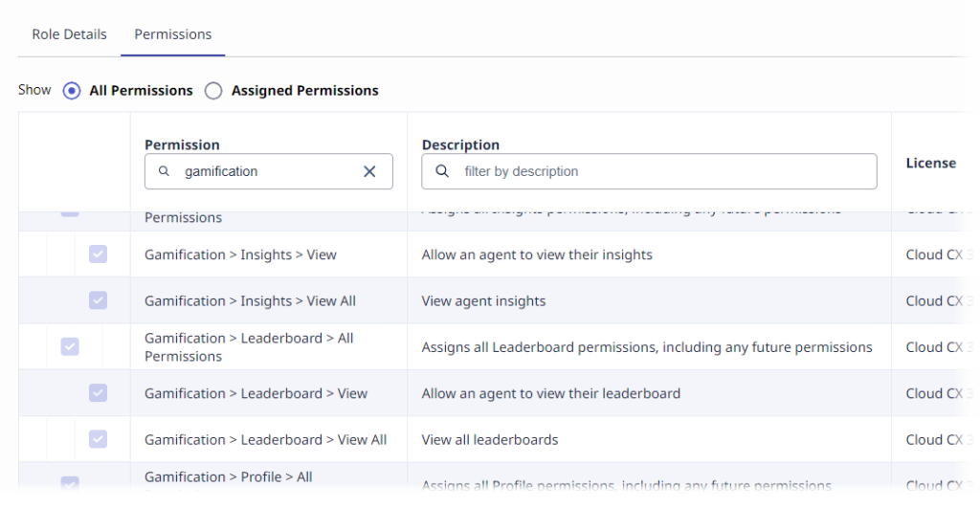
Task: Select the 'Gamification > Insights > View' text
Action: coord(240,254)
